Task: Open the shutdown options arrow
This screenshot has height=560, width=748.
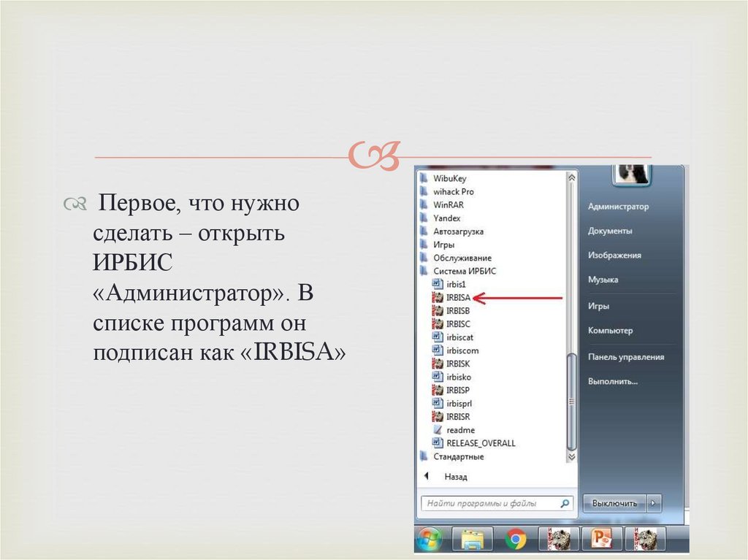Action: [654, 503]
